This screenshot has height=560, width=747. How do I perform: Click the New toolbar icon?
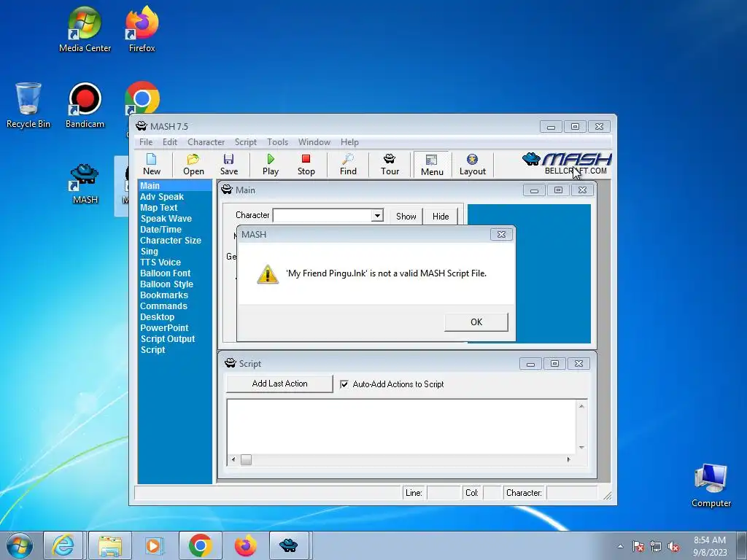point(152,164)
